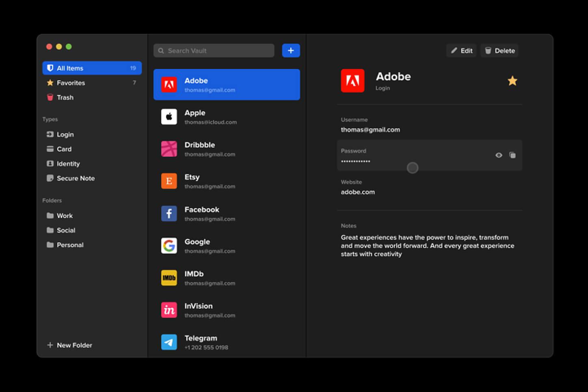Click the Apple logo icon in list
Image resolution: width=588 pixels, height=392 pixels.
[169, 117]
